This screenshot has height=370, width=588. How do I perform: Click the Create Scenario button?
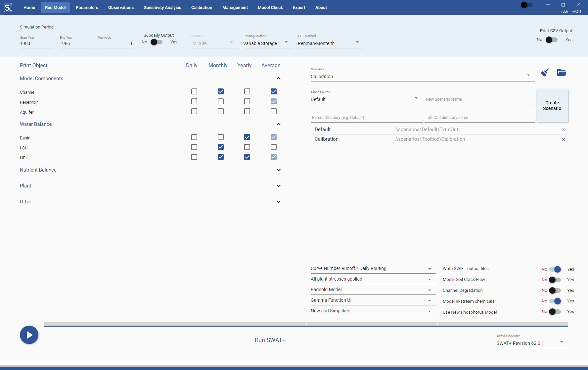[x=552, y=106]
